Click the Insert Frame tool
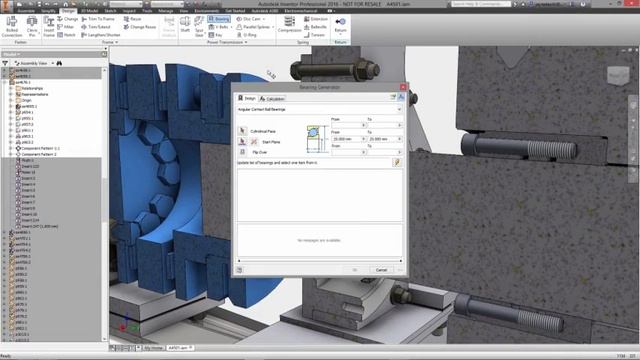This screenshot has width=640, height=360. tap(49, 27)
